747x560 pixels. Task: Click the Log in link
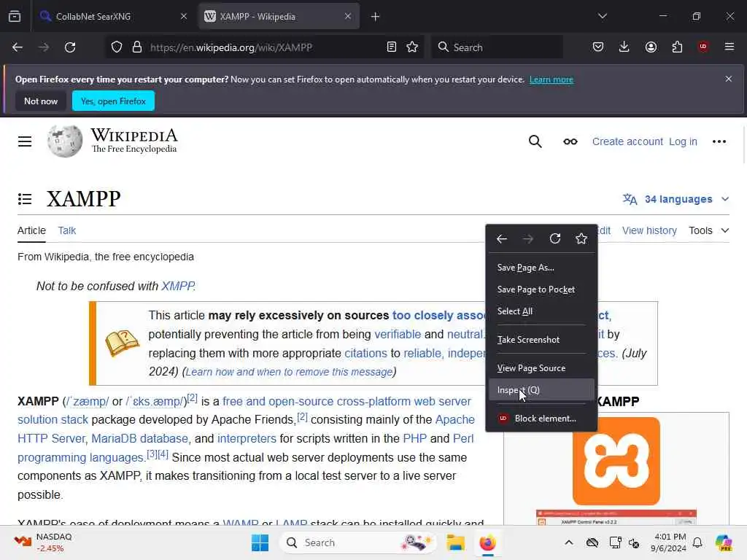[x=683, y=141]
